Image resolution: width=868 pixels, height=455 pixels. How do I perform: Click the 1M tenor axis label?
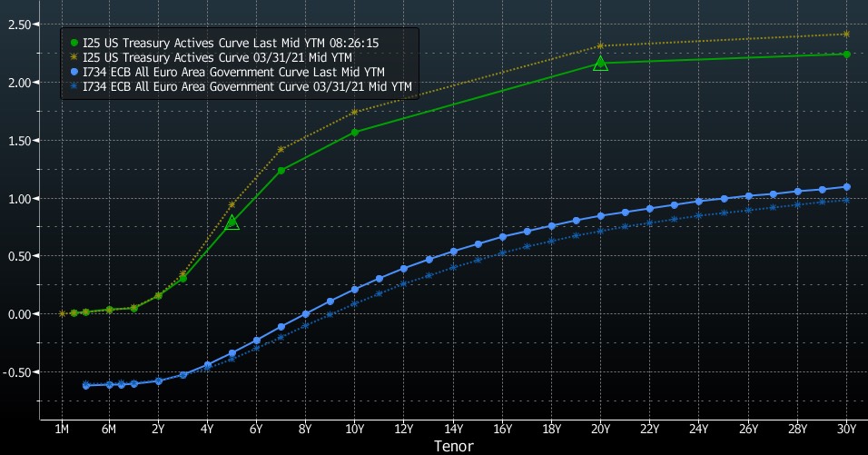tap(62, 429)
